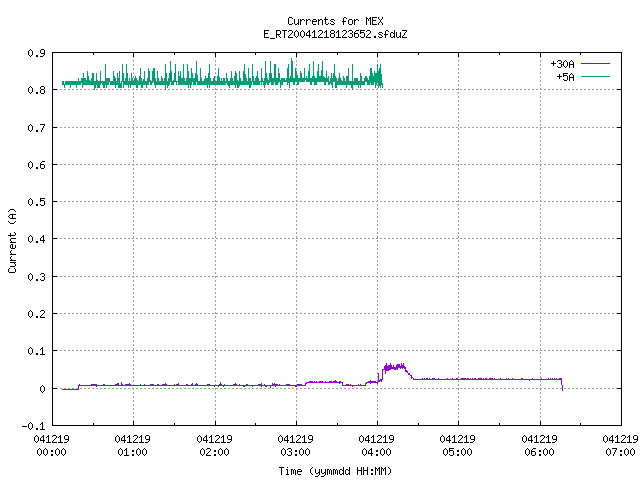The width and height of the screenshot is (640, 480).
Task: Click the y-axis tick value -0.1
Action: 33,426
